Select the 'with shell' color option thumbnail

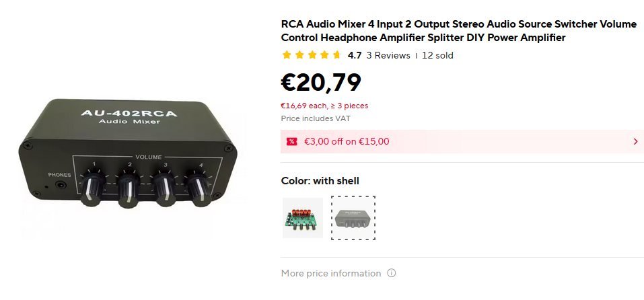pos(353,218)
